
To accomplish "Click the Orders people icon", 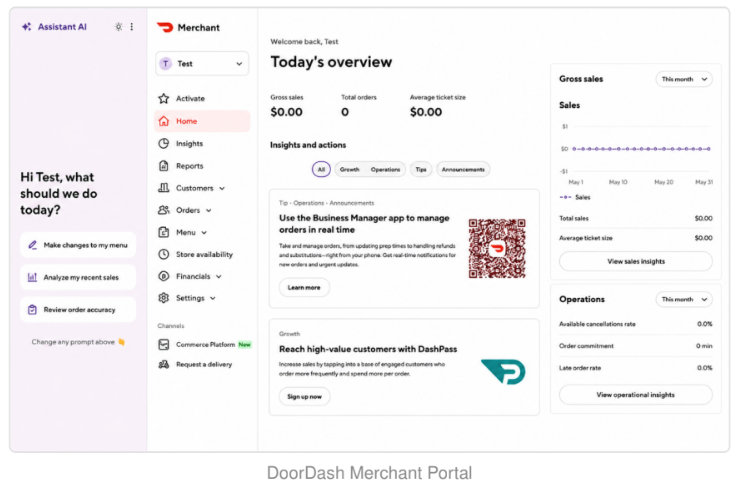I will (x=163, y=210).
